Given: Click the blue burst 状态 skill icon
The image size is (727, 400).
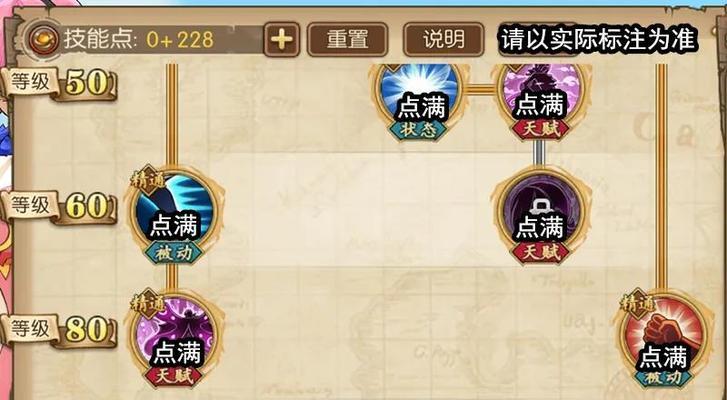Looking at the screenshot, I should (x=420, y=93).
